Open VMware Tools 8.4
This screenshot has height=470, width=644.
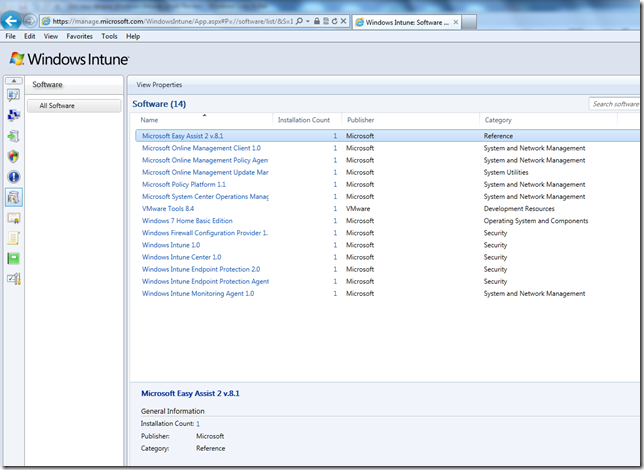(168, 209)
